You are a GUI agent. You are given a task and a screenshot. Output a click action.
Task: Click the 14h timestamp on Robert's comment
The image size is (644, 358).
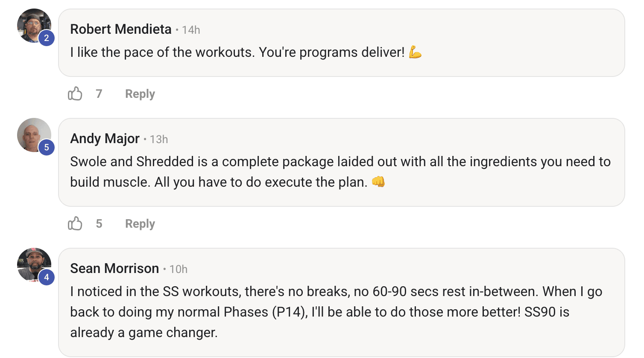pos(191,30)
